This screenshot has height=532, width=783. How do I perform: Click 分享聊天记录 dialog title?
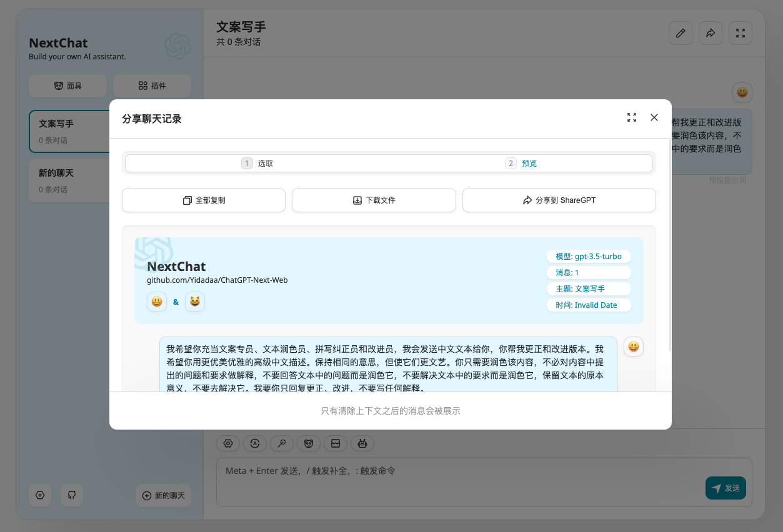pyautogui.click(x=152, y=119)
